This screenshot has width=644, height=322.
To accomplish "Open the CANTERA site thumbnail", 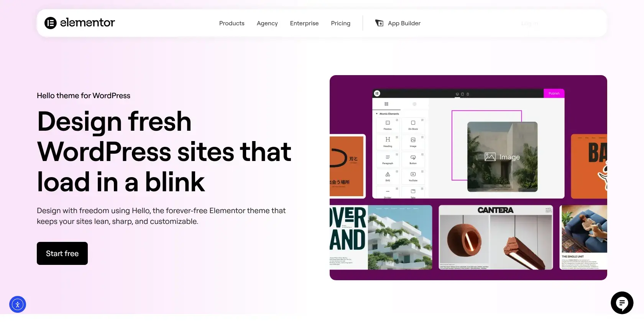I will (x=496, y=237).
